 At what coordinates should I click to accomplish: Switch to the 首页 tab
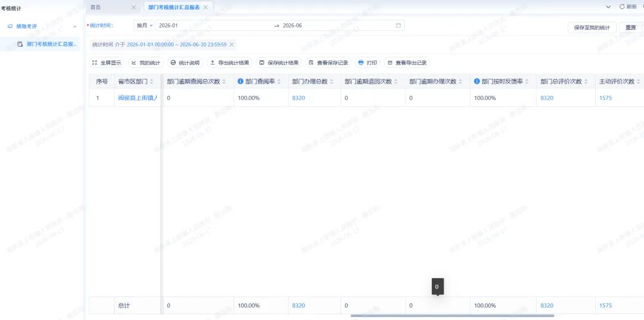pos(95,7)
